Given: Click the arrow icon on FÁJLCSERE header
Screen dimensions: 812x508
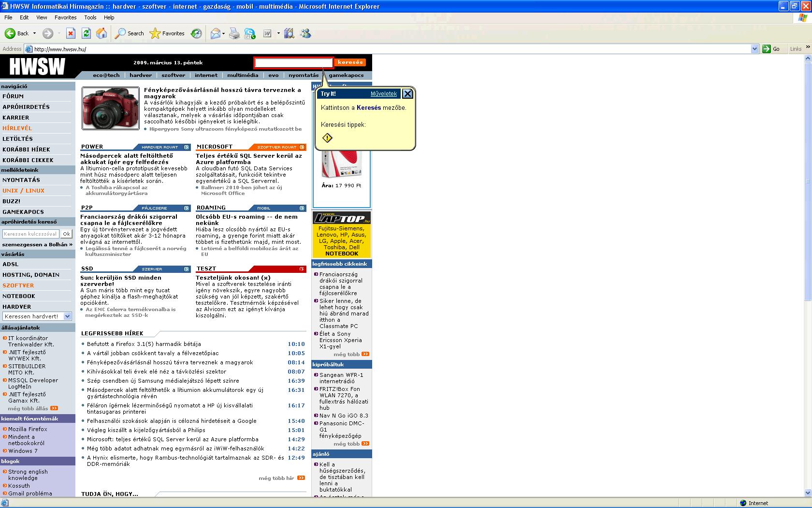Looking at the screenshot, I should 187,208.
